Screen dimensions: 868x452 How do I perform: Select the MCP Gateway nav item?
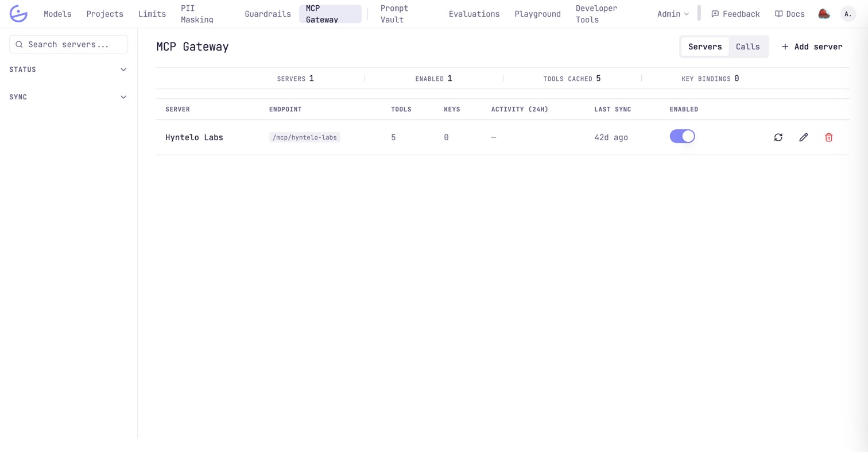(330, 14)
